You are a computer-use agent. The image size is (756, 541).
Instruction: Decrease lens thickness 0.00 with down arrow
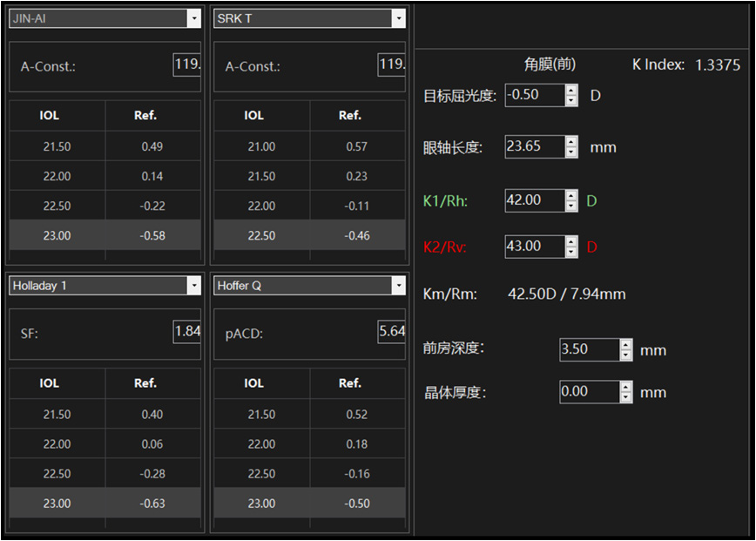[x=626, y=398]
